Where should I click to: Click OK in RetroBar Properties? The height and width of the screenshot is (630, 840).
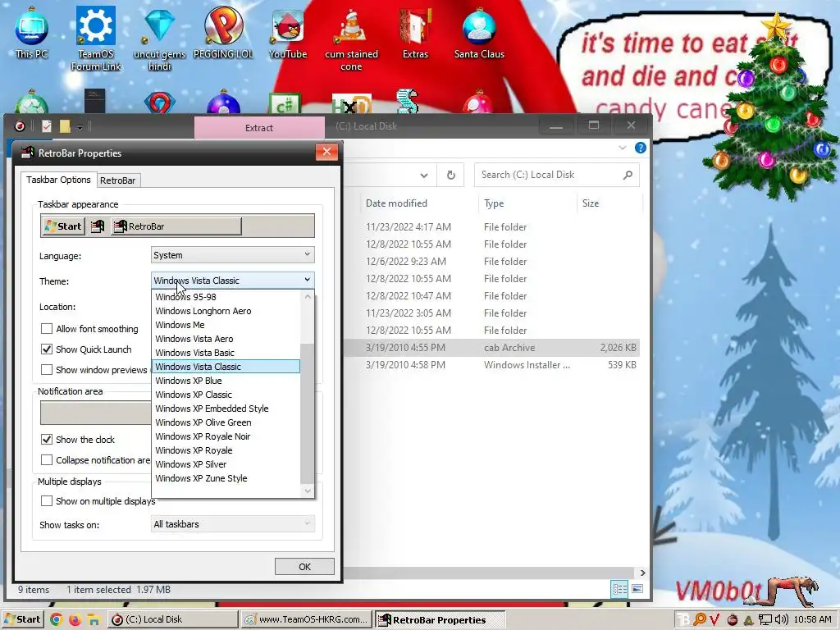pyautogui.click(x=304, y=566)
